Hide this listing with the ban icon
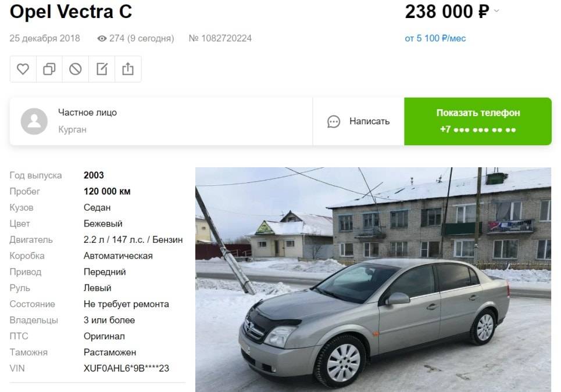561x392 pixels. (75, 69)
